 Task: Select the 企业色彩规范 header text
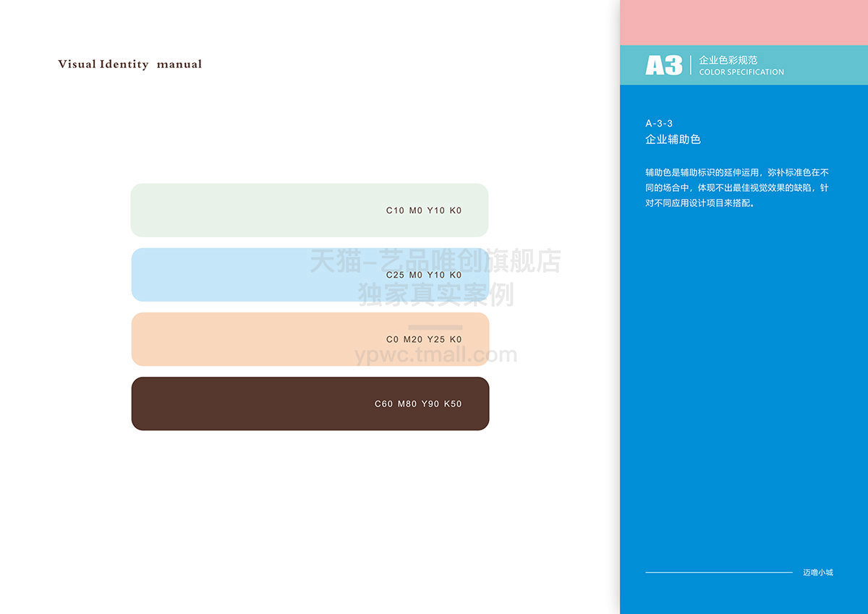(x=728, y=60)
